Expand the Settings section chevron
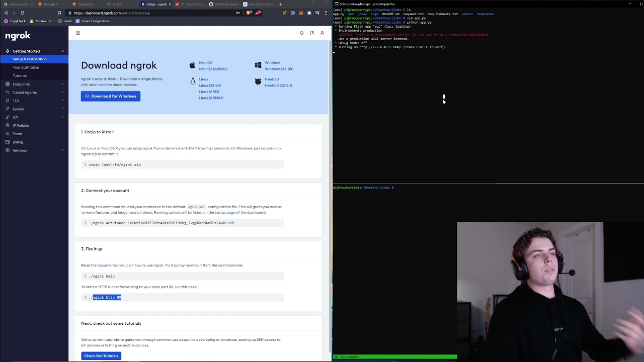Viewport: 644px width, 362px height. click(x=62, y=150)
